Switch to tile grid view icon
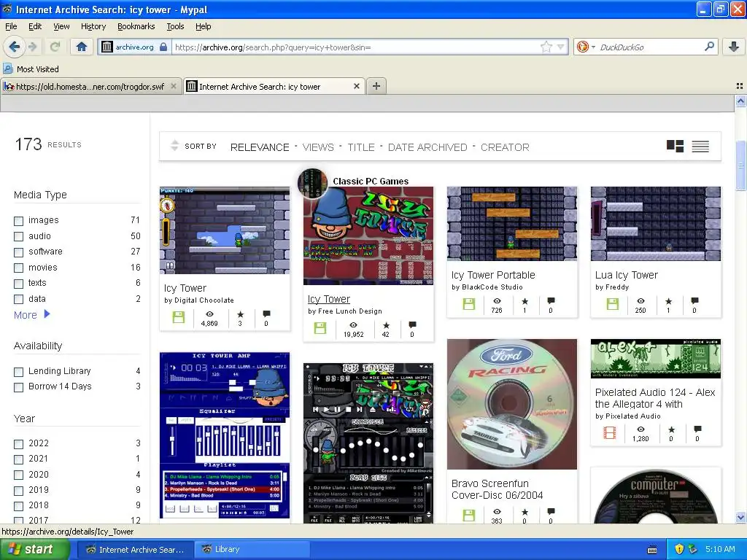The height and width of the screenshot is (560, 747). 675,146
